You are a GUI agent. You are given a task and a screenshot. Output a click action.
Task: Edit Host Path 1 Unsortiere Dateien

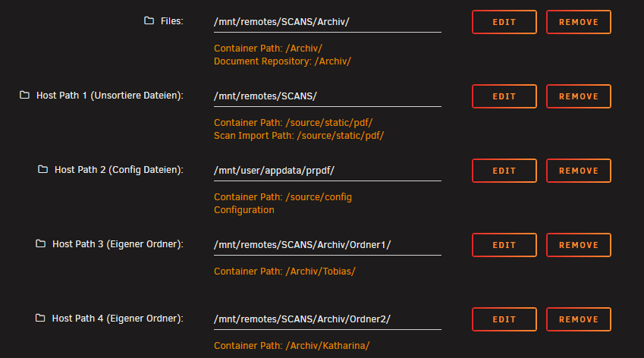click(x=504, y=96)
